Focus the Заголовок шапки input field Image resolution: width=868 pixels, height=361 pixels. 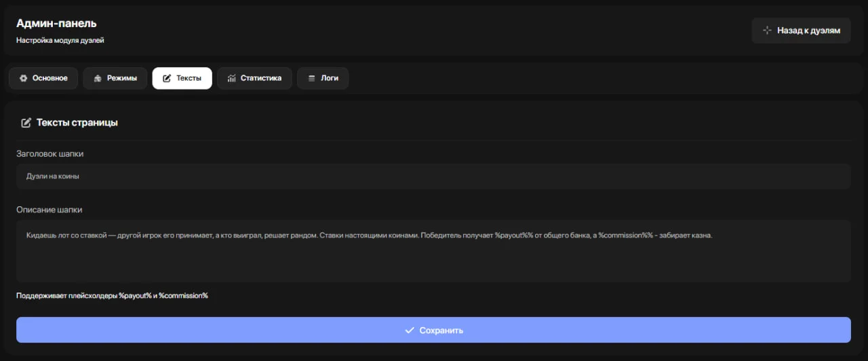coord(433,176)
